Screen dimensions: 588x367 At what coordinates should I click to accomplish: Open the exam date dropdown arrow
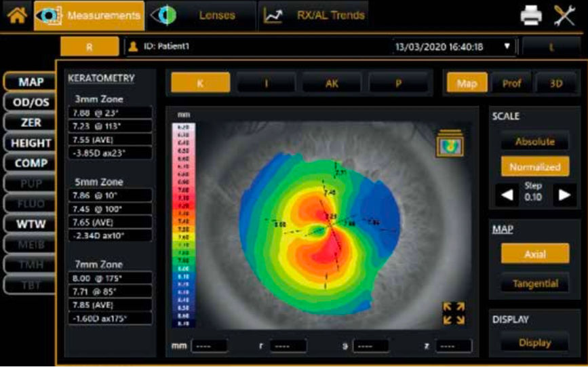click(x=507, y=46)
